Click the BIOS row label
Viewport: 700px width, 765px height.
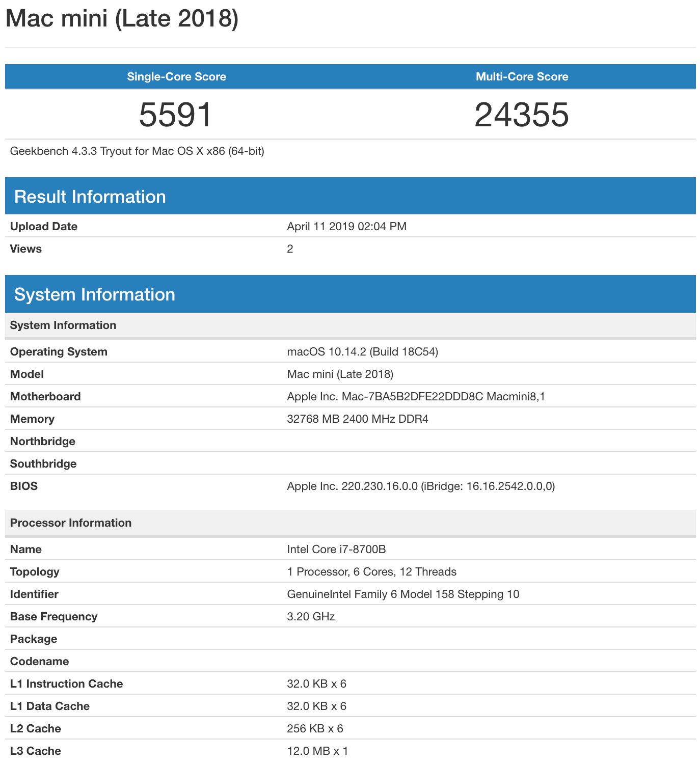pos(24,486)
